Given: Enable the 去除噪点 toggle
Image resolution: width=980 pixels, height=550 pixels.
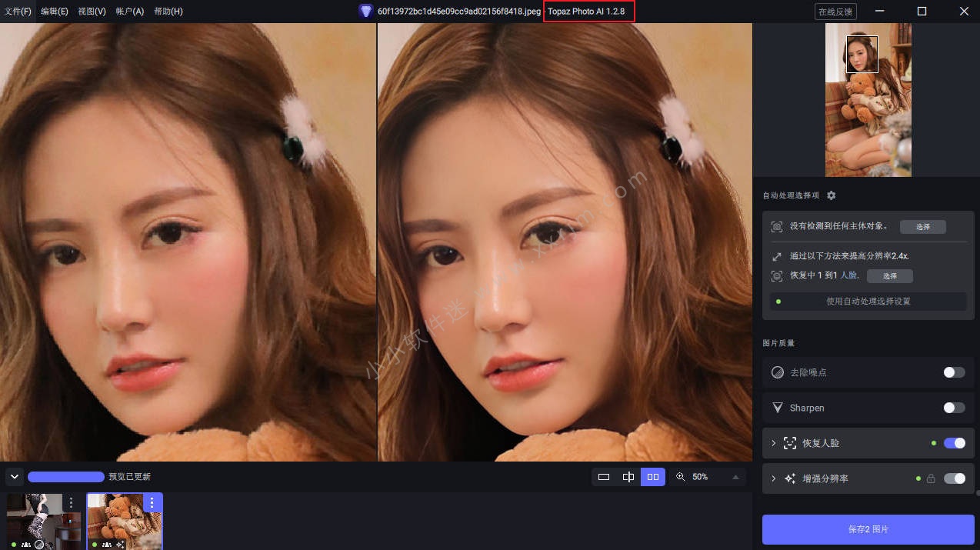Looking at the screenshot, I should 954,372.
